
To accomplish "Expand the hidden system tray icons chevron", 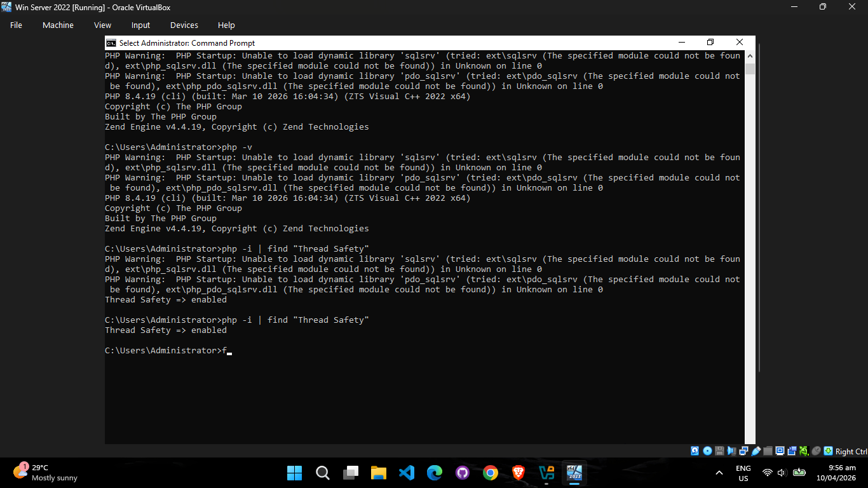I will click(719, 473).
